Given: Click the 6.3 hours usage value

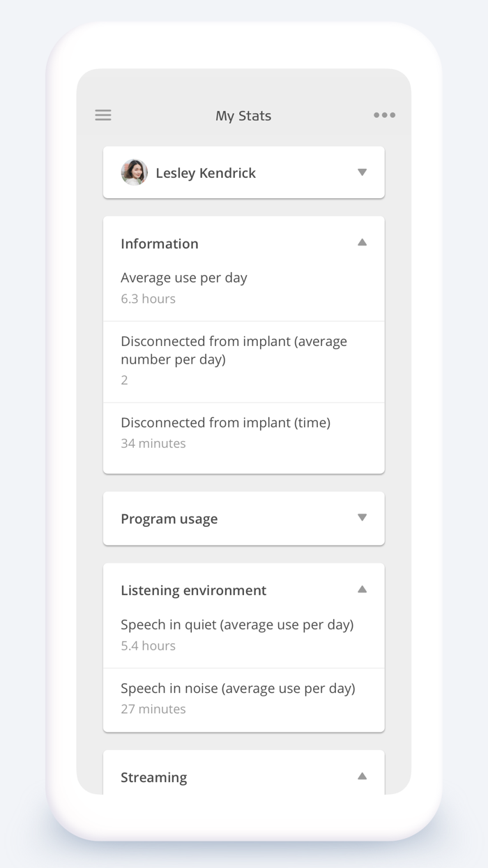Looking at the screenshot, I should 148,298.
